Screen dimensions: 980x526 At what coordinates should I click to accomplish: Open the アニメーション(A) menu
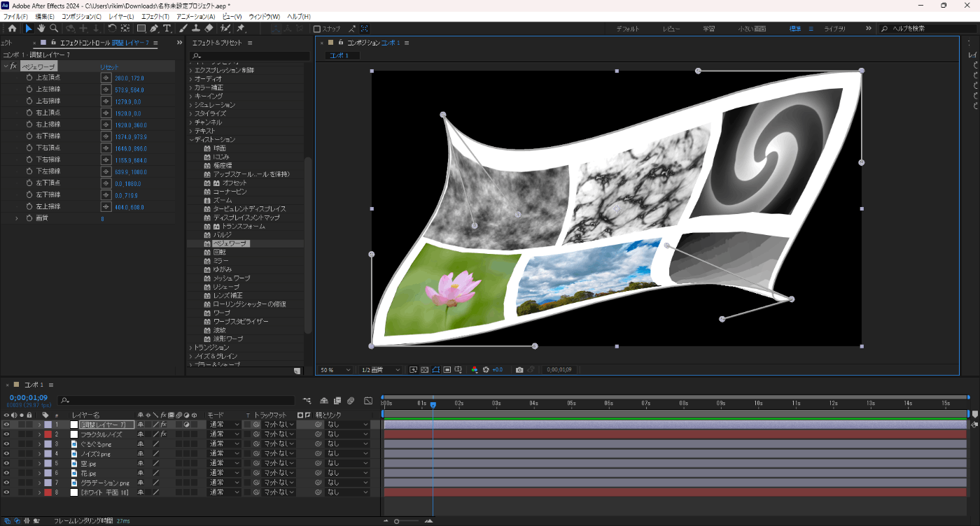point(195,16)
